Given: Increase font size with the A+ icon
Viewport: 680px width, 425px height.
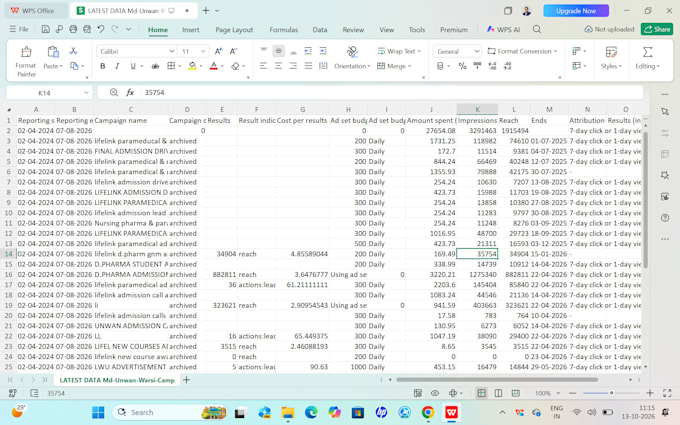Looking at the screenshot, I should click(x=219, y=51).
